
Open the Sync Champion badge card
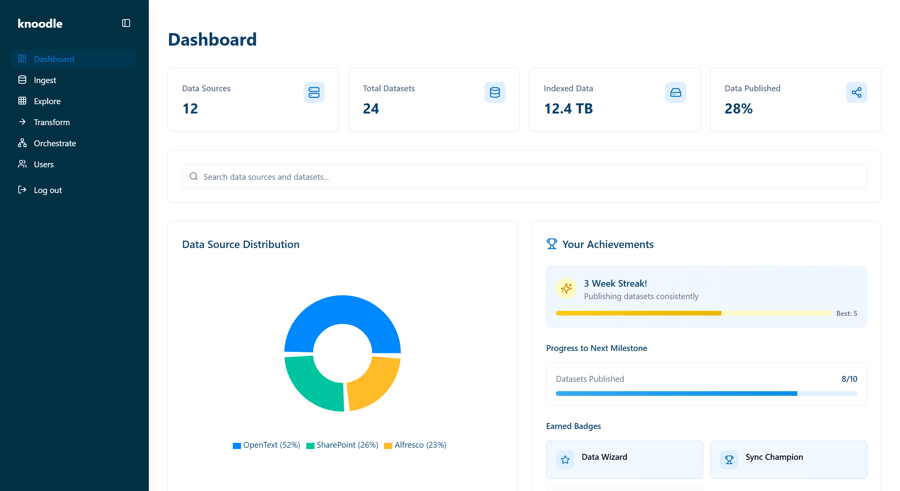pos(788,459)
